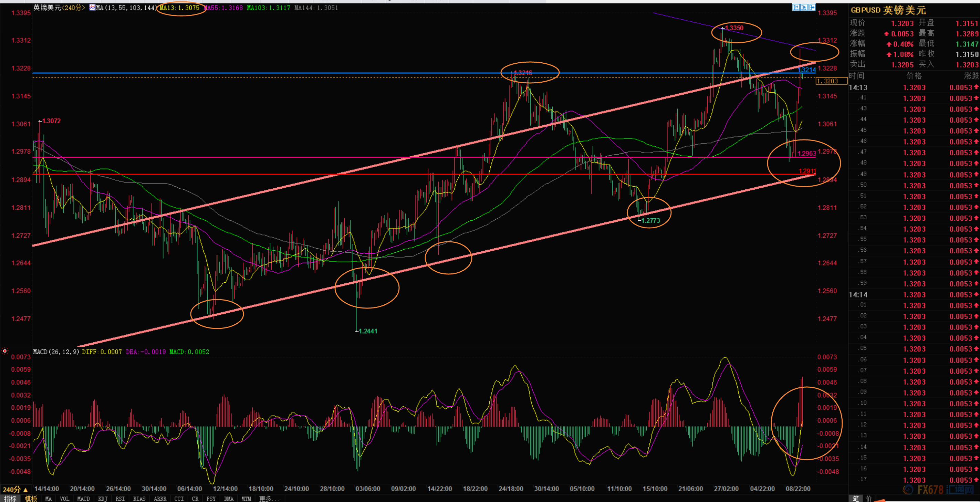Open the 240分 period selector
980x502 pixels.
(x=15, y=490)
